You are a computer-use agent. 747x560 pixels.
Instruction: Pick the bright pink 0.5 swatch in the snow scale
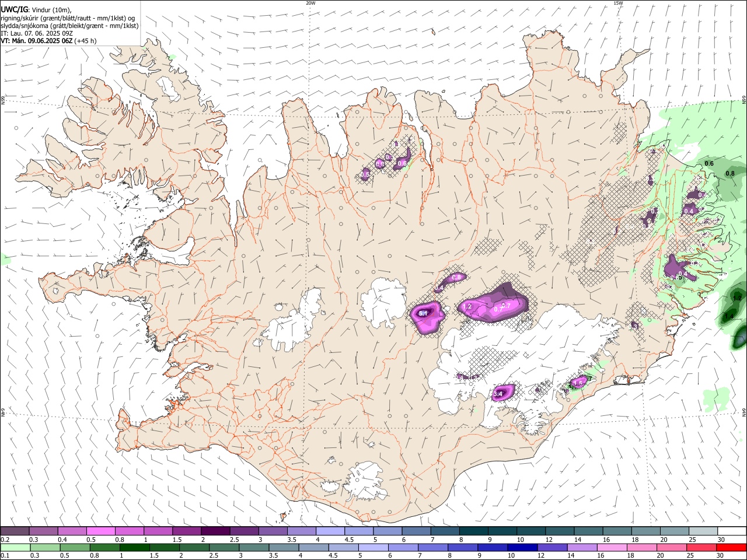pyautogui.click(x=100, y=531)
